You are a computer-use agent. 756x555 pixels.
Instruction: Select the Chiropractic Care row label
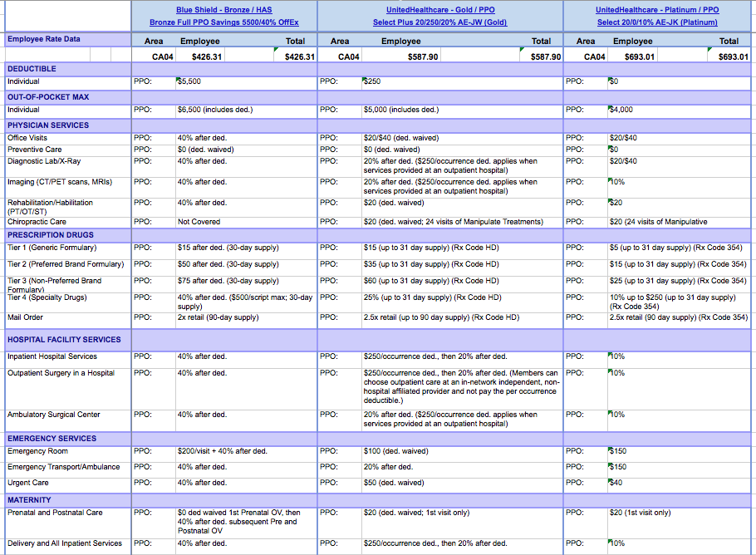coord(68,223)
